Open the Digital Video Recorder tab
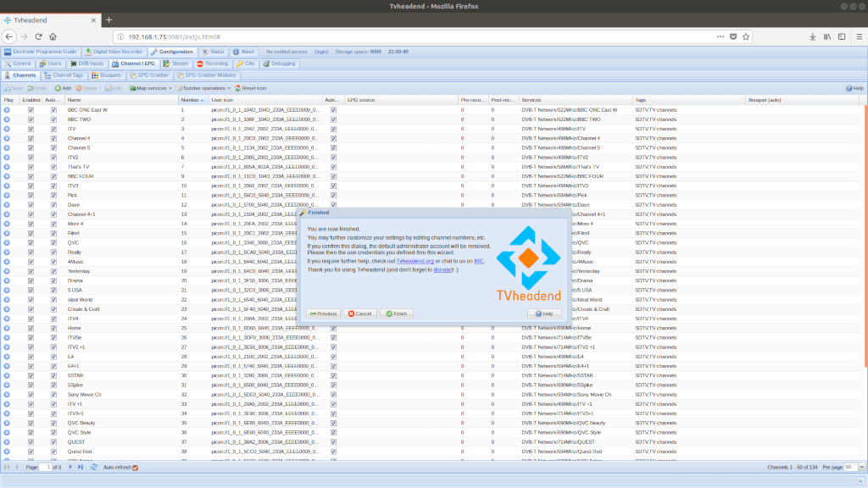Image resolution: width=868 pixels, height=488 pixels. tap(118, 52)
